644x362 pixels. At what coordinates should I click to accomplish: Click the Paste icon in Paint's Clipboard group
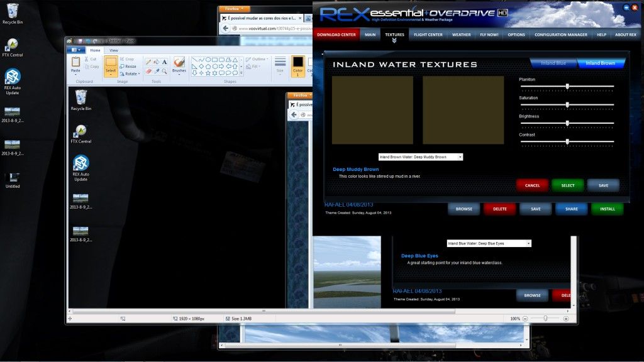coord(75,62)
